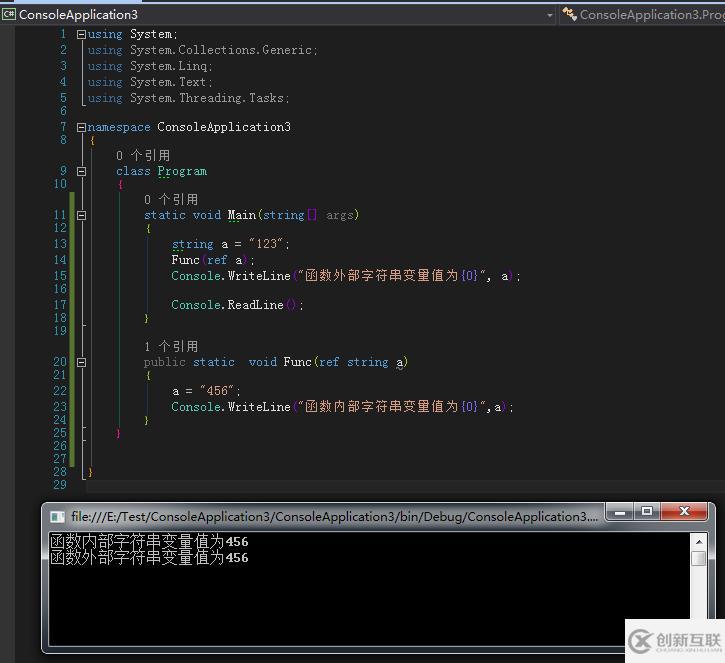Click the second console output line
This screenshot has height=663, width=725.
pos(149,558)
